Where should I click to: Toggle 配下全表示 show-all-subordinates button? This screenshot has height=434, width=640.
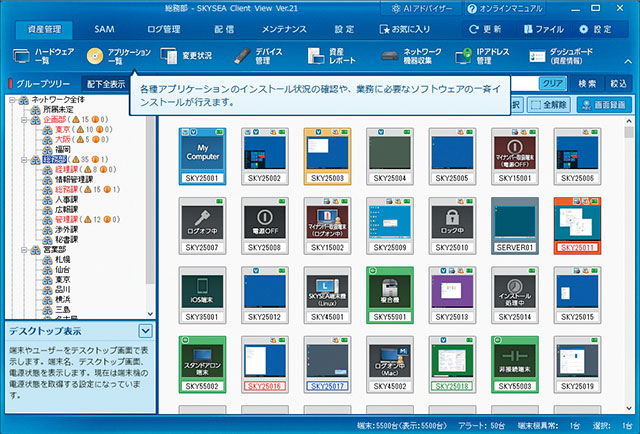[x=106, y=84]
